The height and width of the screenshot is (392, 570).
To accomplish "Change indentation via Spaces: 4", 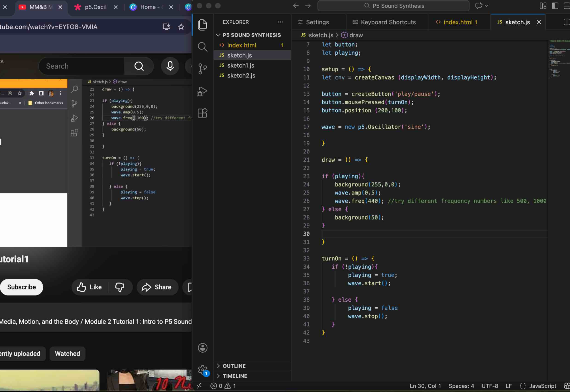I will pyautogui.click(x=461, y=386).
